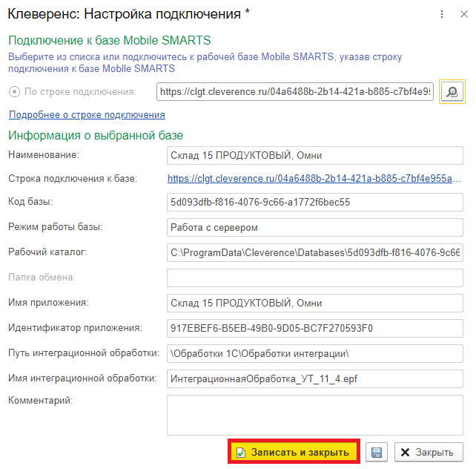Click the 'Путь интеграционной обработки' field
The height and width of the screenshot is (469, 476).
(x=315, y=353)
